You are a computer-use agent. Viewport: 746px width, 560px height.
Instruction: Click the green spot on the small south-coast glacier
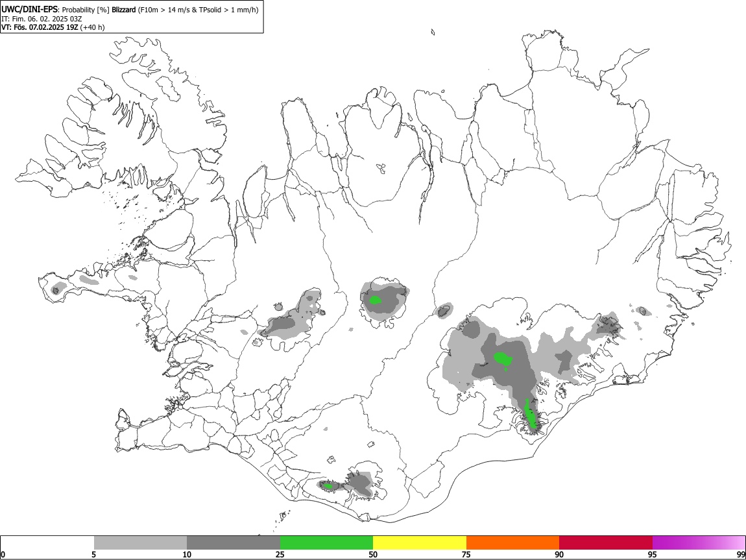pyautogui.click(x=328, y=486)
